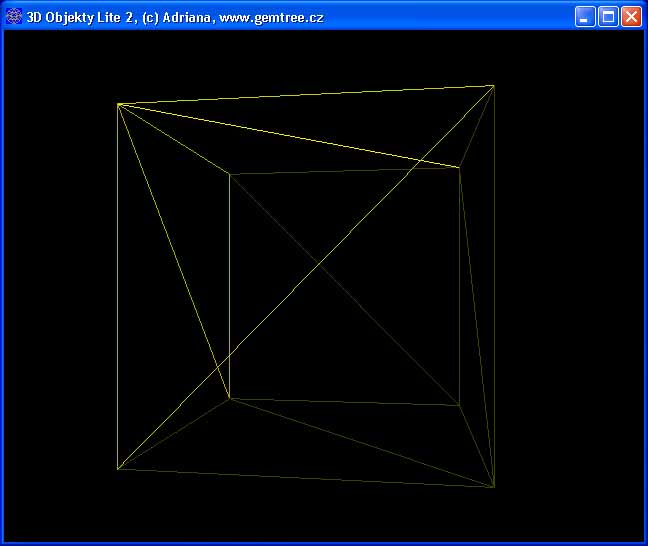The image size is (648, 546).
Task: Select the inner square's top-left corner
Action: coord(230,175)
